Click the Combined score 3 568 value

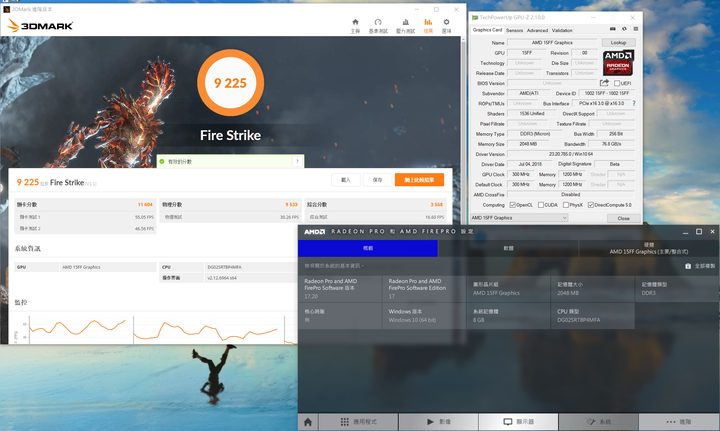click(437, 204)
